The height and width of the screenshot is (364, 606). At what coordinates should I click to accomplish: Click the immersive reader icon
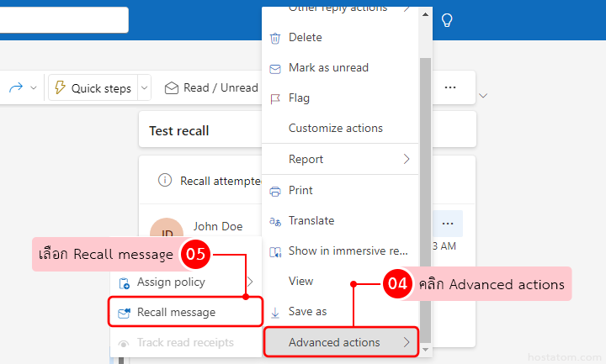pos(274,251)
